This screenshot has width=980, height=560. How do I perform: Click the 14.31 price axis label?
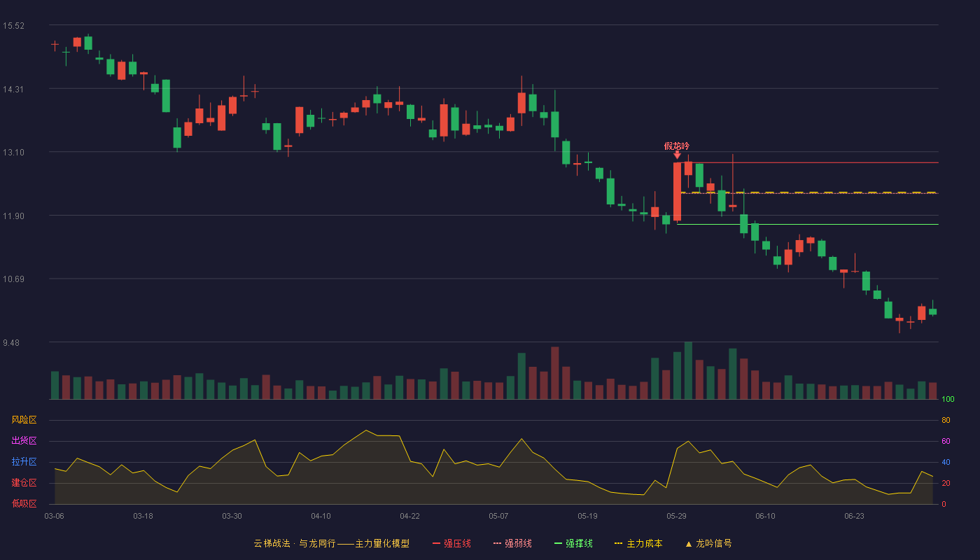pyautogui.click(x=13, y=89)
